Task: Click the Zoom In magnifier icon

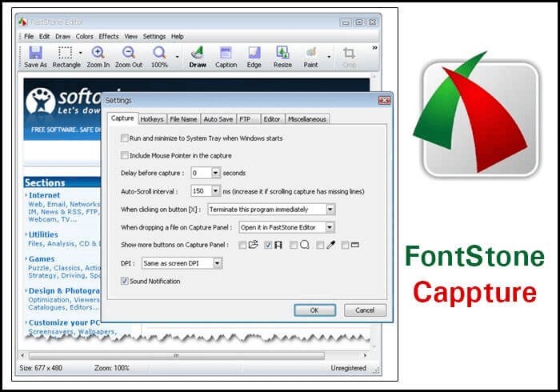Action: click(x=98, y=53)
